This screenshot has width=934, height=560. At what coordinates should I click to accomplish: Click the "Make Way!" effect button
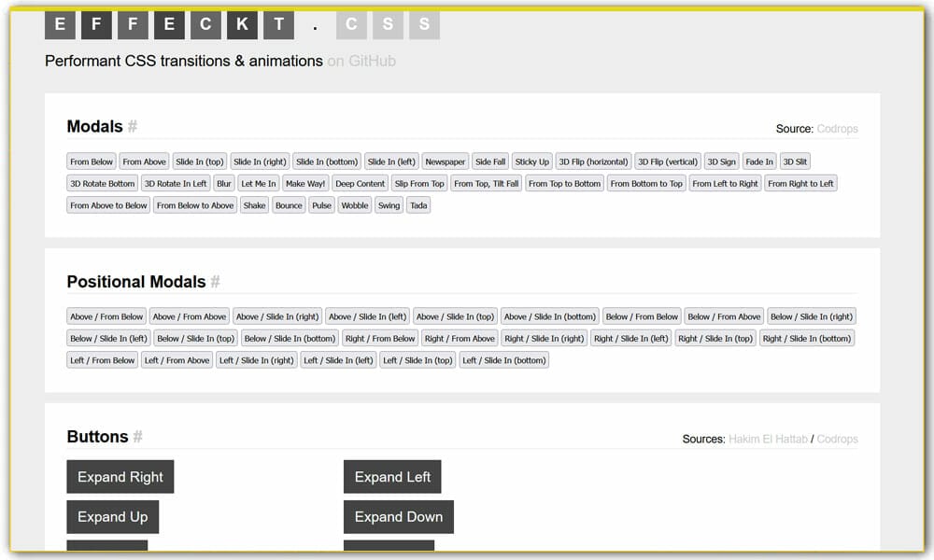(304, 183)
